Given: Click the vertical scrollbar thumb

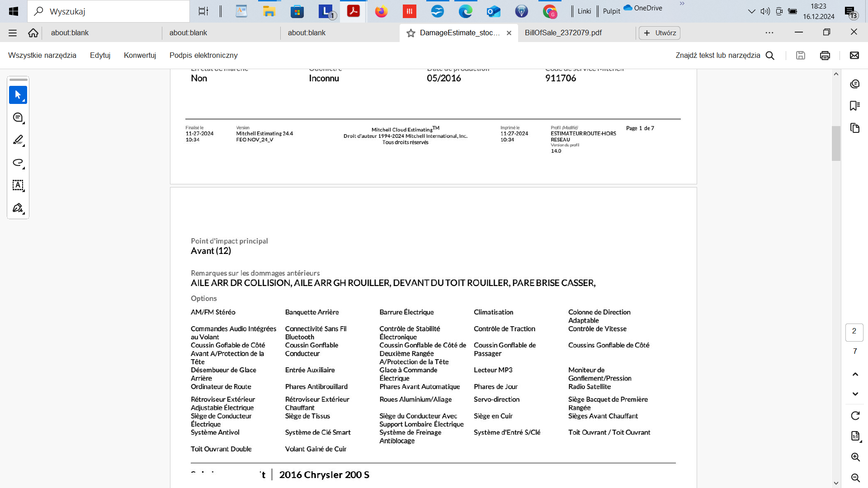Looking at the screenshot, I should click(836, 143).
